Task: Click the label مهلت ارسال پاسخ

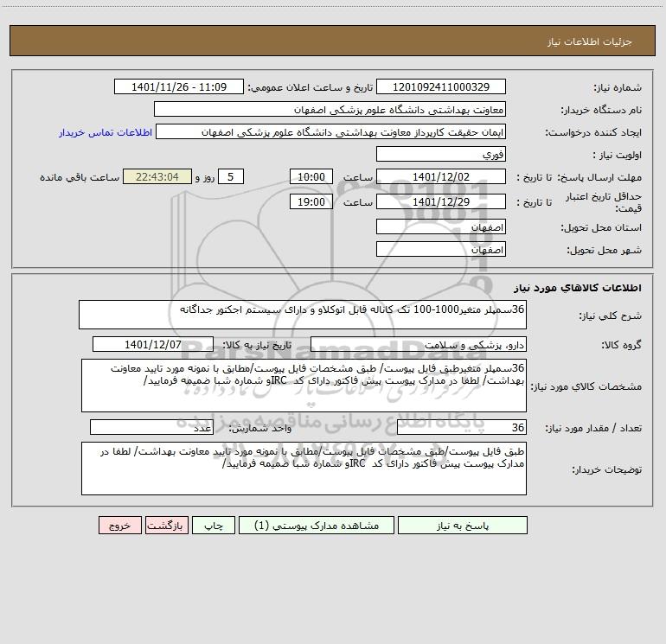Action: tap(599, 177)
